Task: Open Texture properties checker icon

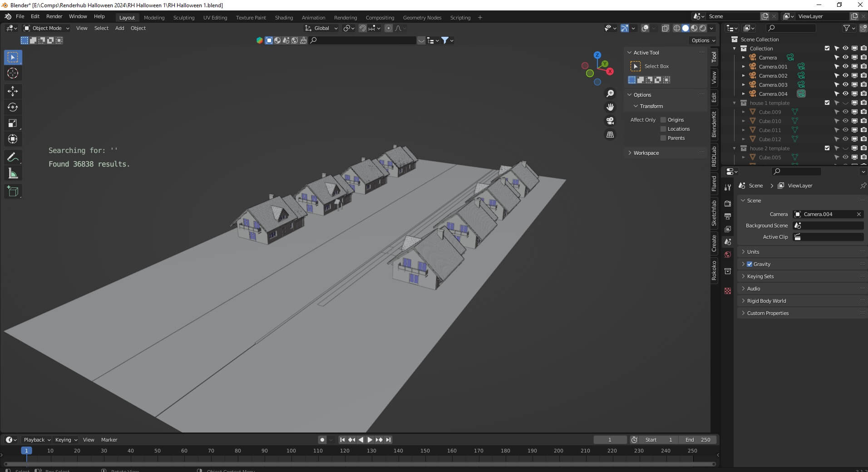Action: (x=728, y=291)
